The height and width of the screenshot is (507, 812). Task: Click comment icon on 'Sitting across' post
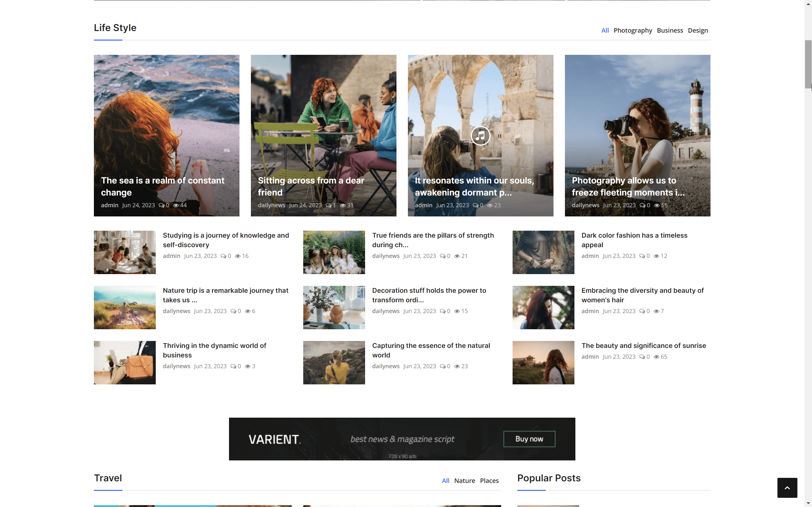pyautogui.click(x=329, y=205)
